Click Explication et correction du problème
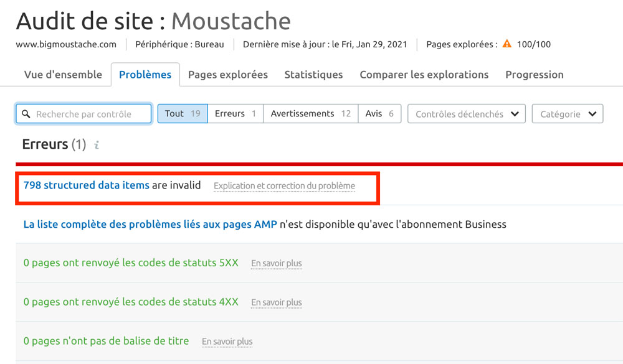 coord(285,186)
